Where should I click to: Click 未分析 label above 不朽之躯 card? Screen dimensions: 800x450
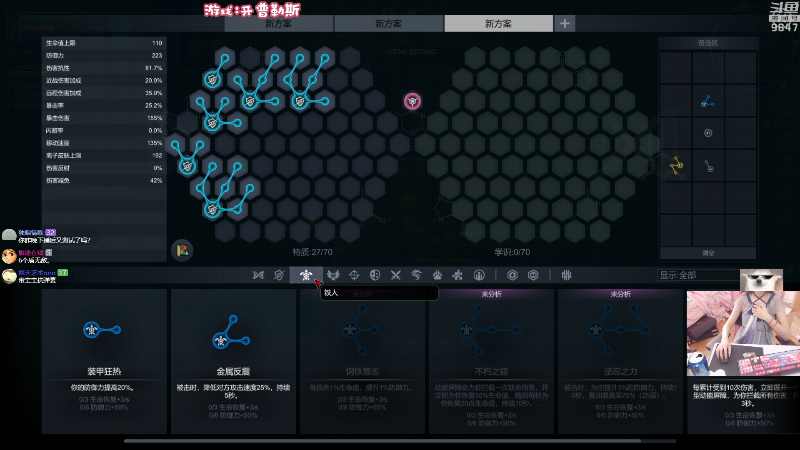(x=491, y=294)
